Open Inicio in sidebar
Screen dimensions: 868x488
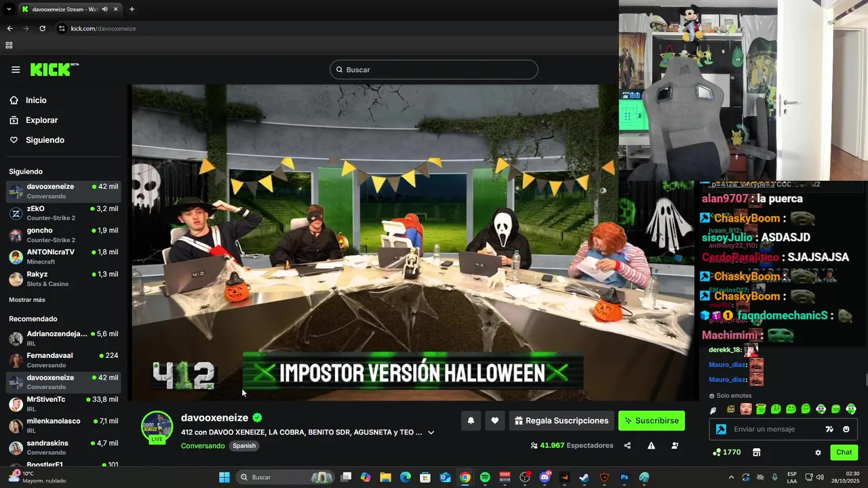point(36,100)
